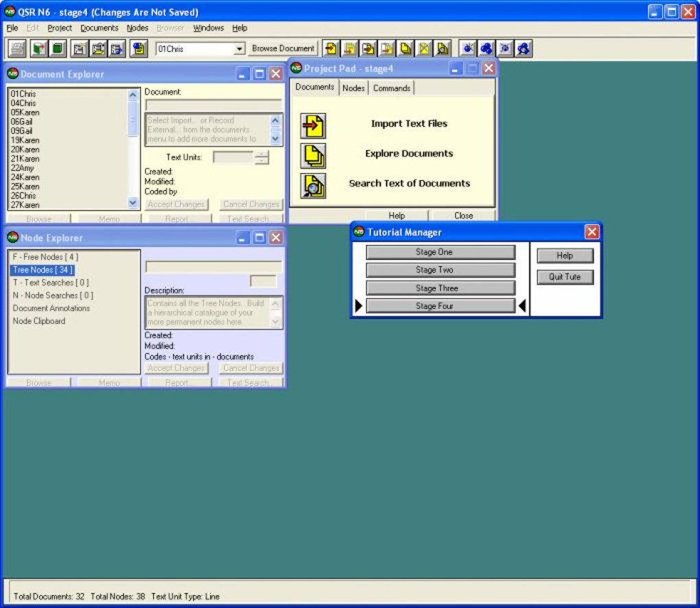Click the Explore Documents icon in Project Pad
This screenshot has width=700, height=608.
tap(313, 156)
